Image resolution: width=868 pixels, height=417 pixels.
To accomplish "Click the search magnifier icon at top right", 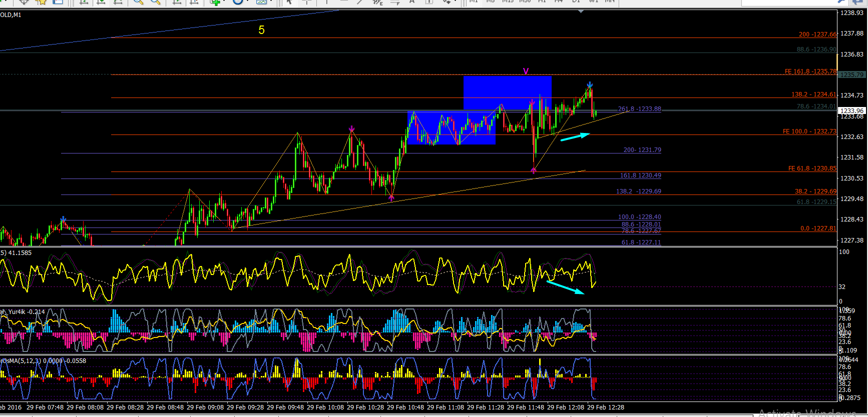I will coord(842,2).
